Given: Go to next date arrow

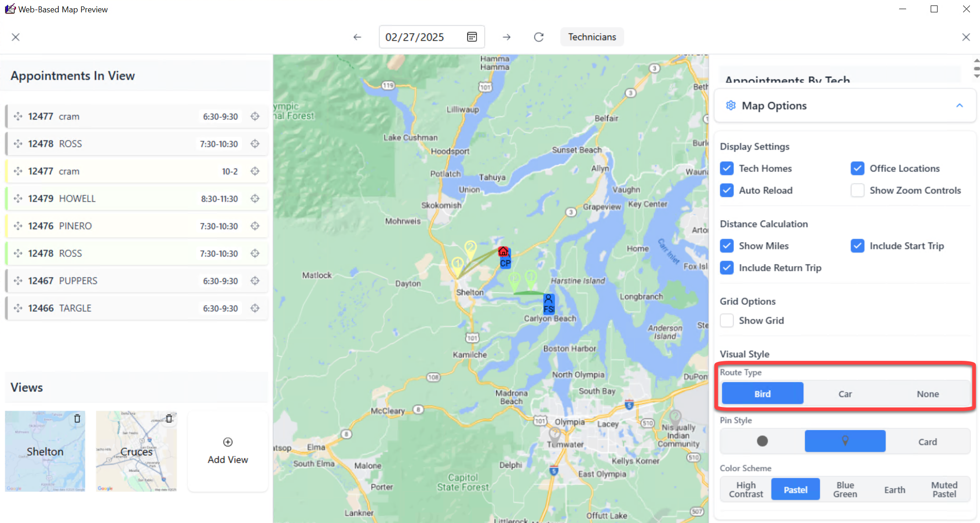Looking at the screenshot, I should [x=507, y=37].
